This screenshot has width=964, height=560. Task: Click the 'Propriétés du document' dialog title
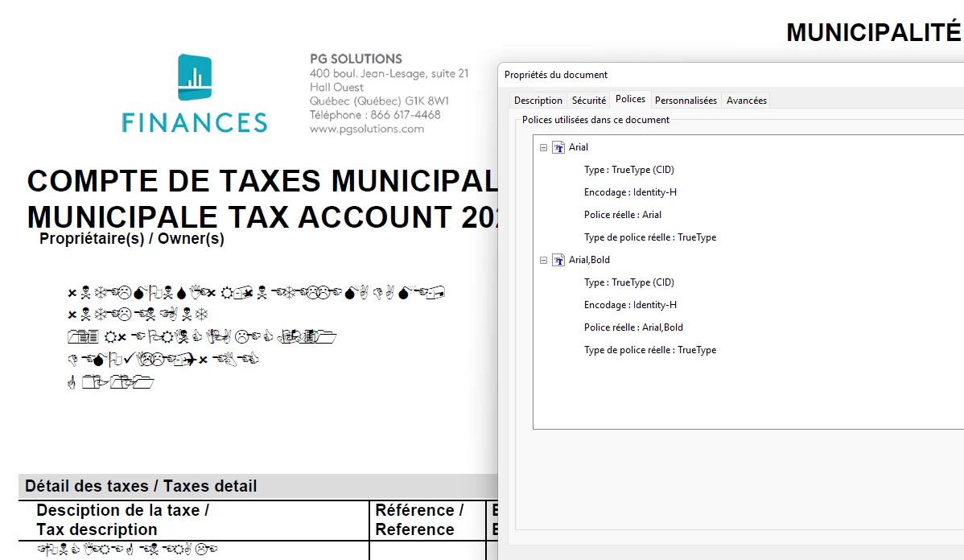point(556,75)
